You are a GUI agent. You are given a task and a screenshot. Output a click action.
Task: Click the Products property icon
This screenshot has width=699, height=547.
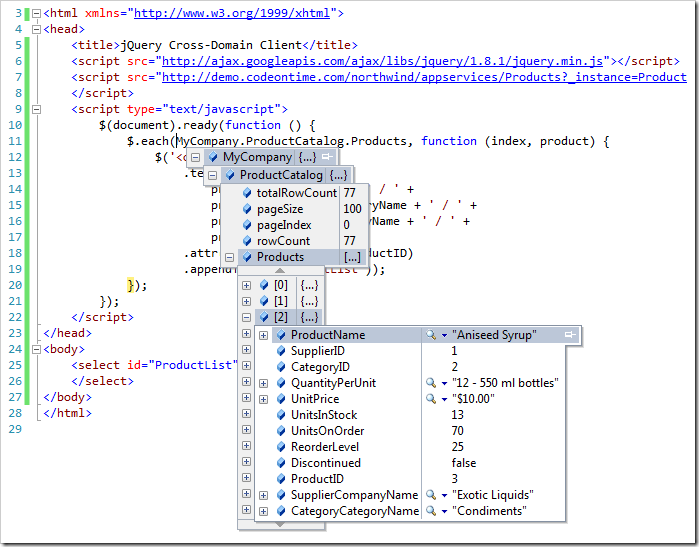point(247,257)
